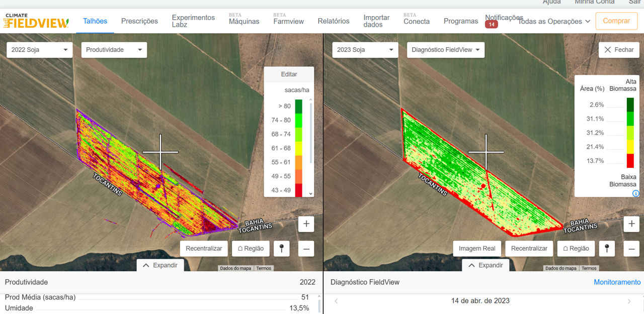Viewport: 644px width, 314px height.
Task: Open left map Termos link
Action: [264, 268]
